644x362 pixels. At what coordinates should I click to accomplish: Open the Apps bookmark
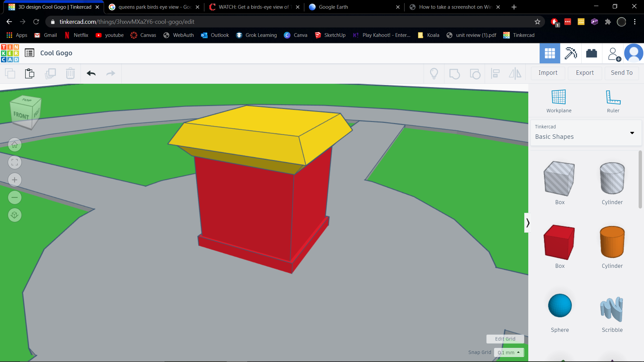pos(17,35)
